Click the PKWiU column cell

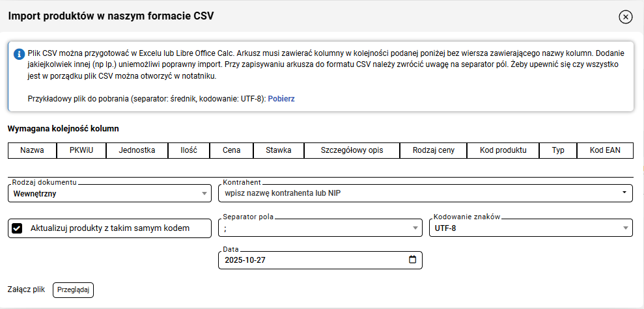tap(81, 150)
